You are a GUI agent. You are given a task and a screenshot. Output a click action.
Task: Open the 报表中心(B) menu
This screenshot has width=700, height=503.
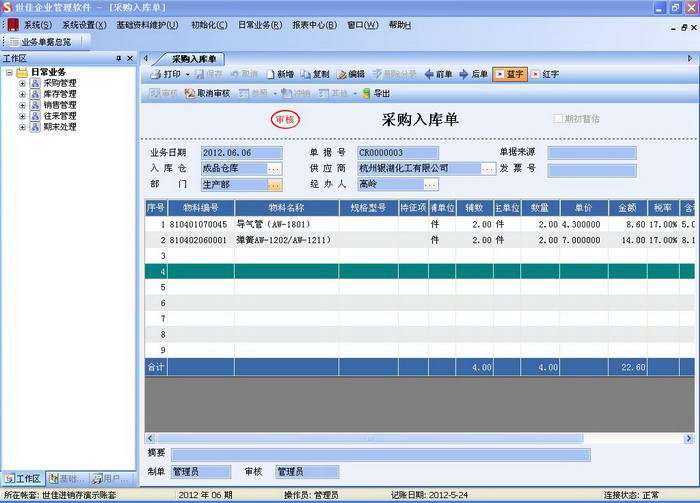(x=315, y=25)
